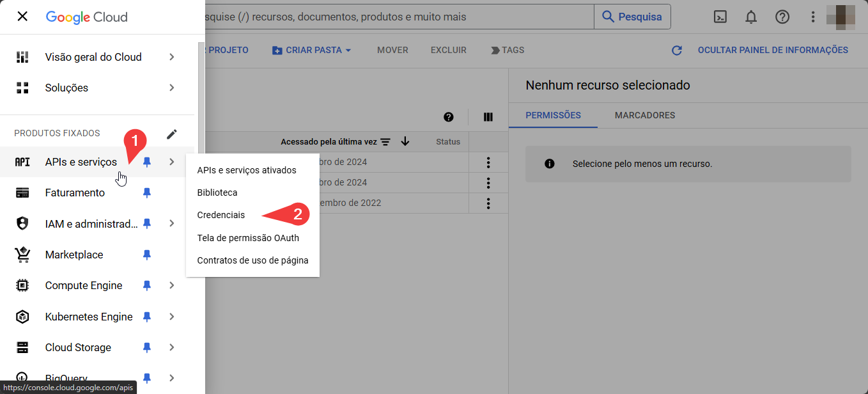Expand Visão geral do Cloud submenu chevron
868x394 pixels.
tap(172, 57)
